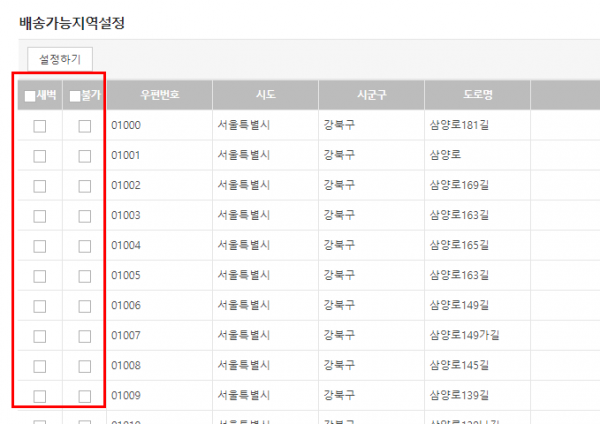600x424 pixels.
Task: Select the postal code cell 01007
Action: point(126,336)
